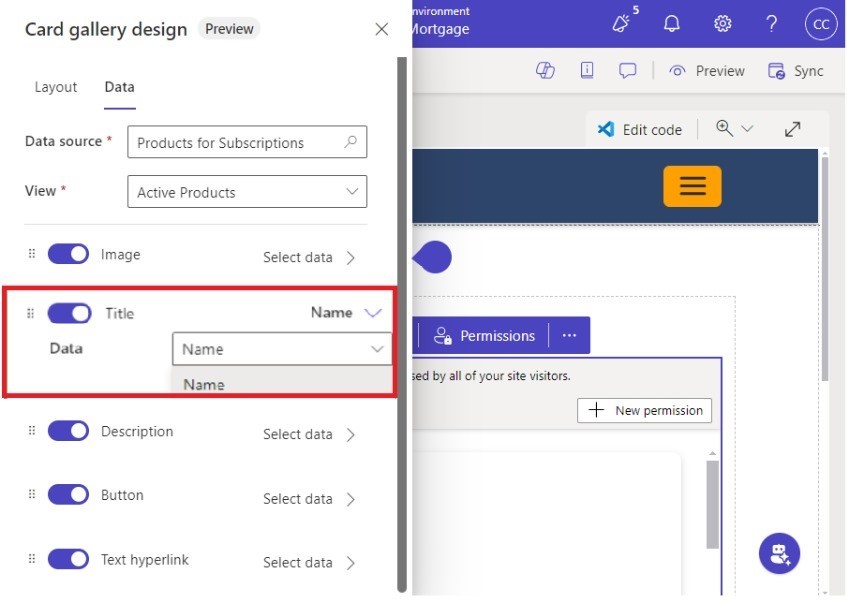Screen dimensions: 847x602
Task: Disable the Description toggle
Action: tap(68, 431)
